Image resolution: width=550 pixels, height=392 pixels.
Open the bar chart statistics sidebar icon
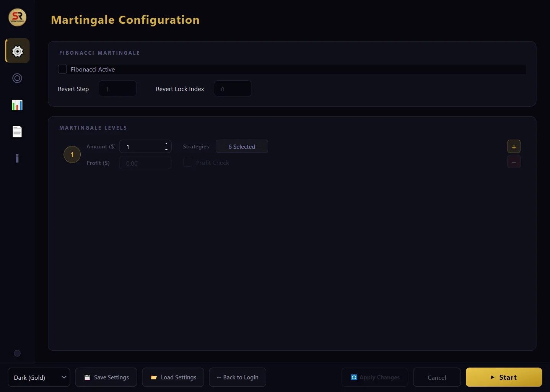click(17, 105)
